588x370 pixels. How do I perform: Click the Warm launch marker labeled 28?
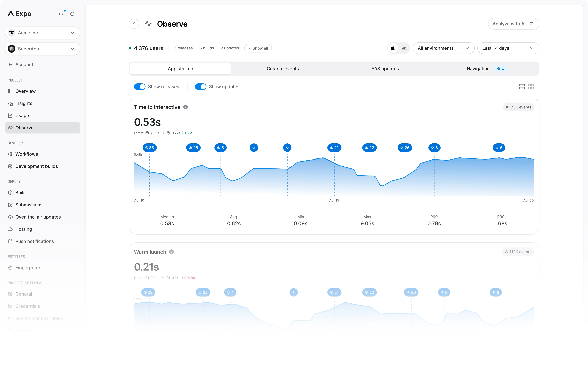pos(148,292)
